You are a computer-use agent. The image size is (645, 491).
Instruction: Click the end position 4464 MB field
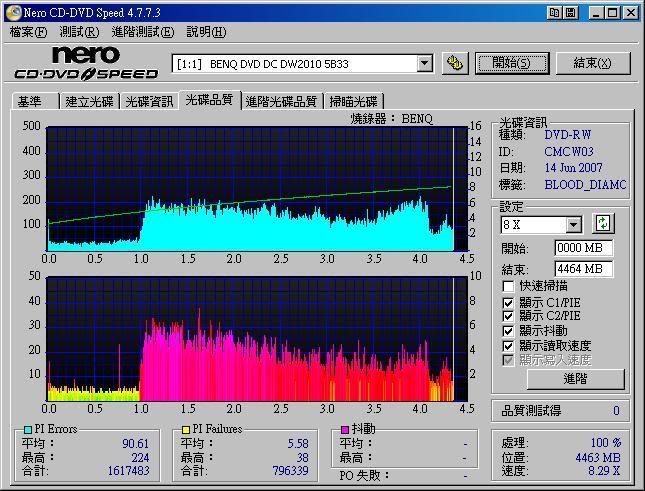(583, 269)
